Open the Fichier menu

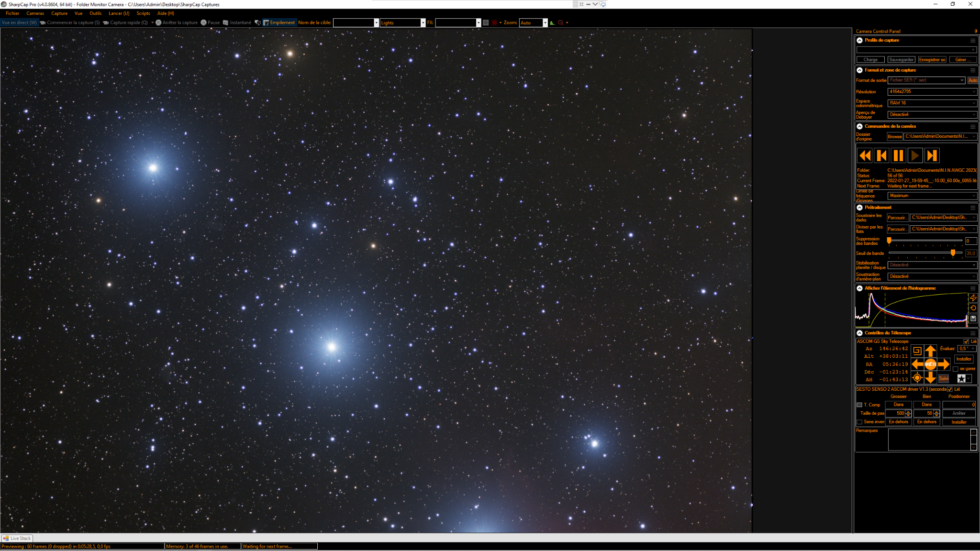pos(12,13)
